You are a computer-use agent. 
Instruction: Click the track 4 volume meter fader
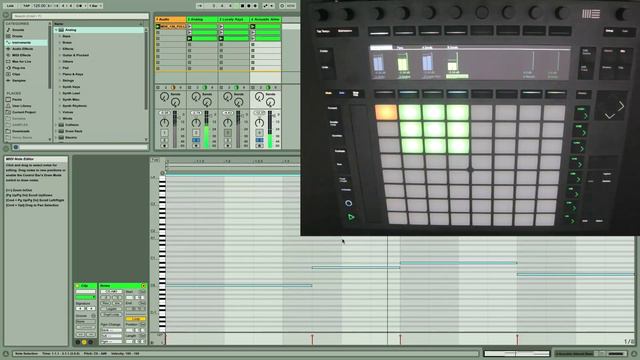tap(270, 129)
